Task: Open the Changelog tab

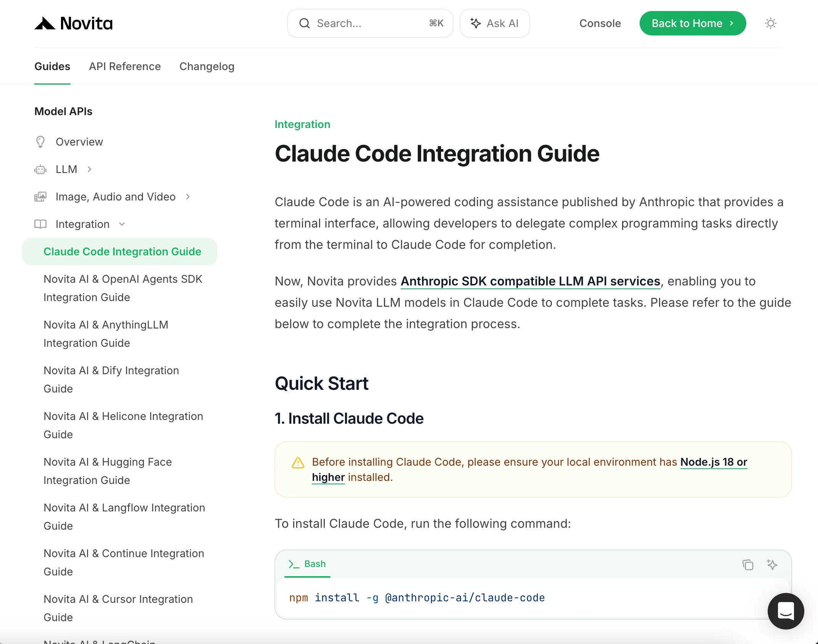Action: 207,66
